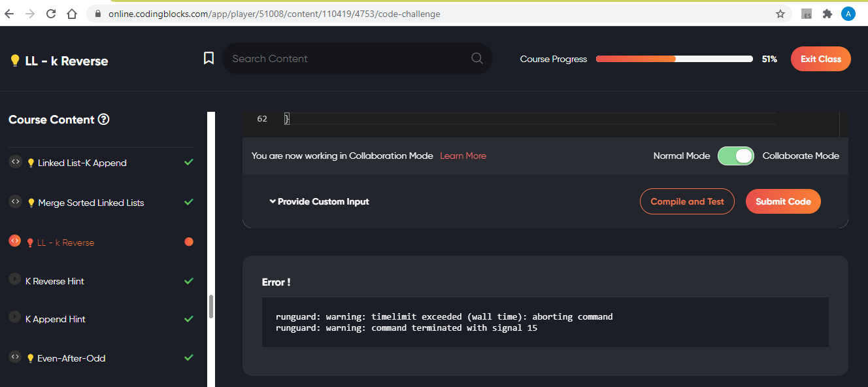Open the browser extensions puzzle icon
Viewport: 868px width, 387px height.
pos(827,14)
